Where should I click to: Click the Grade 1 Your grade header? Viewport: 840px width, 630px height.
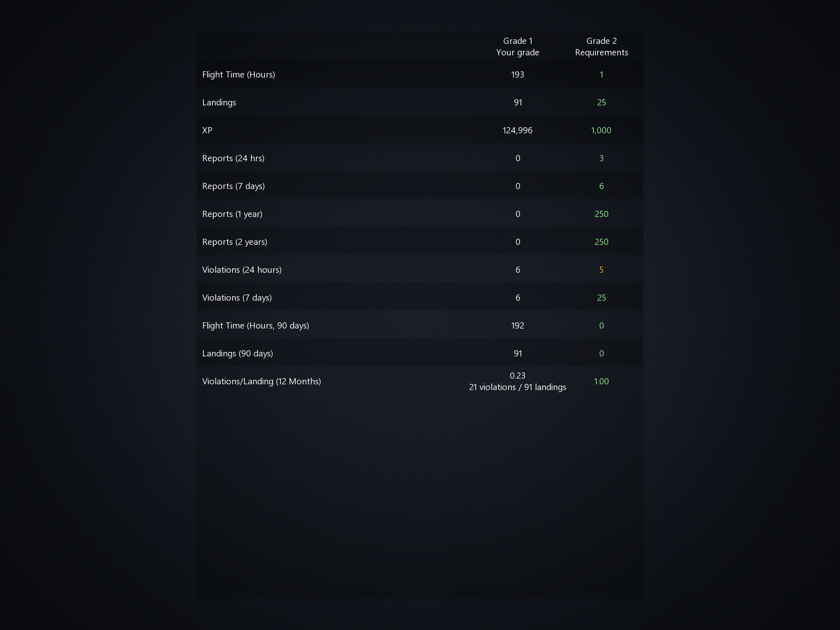[518, 47]
